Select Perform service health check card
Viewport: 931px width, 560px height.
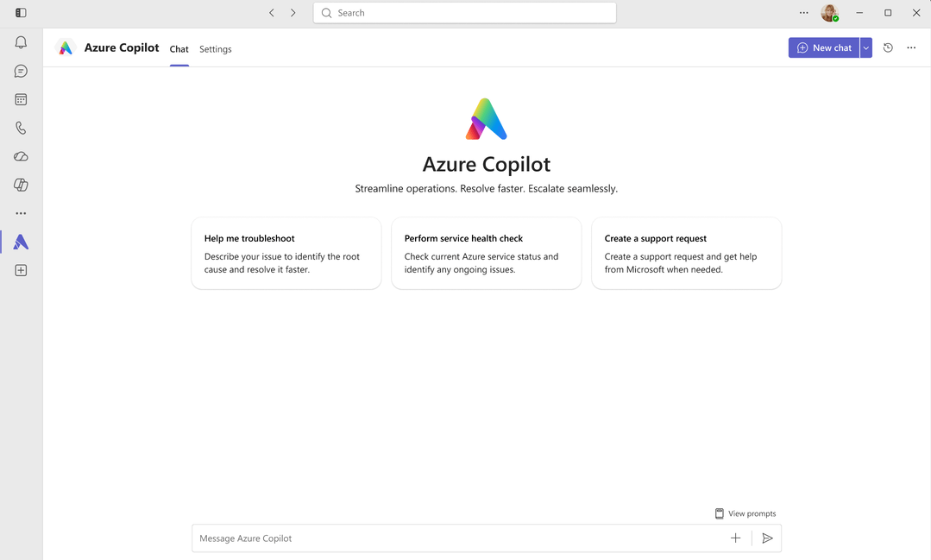(x=487, y=253)
